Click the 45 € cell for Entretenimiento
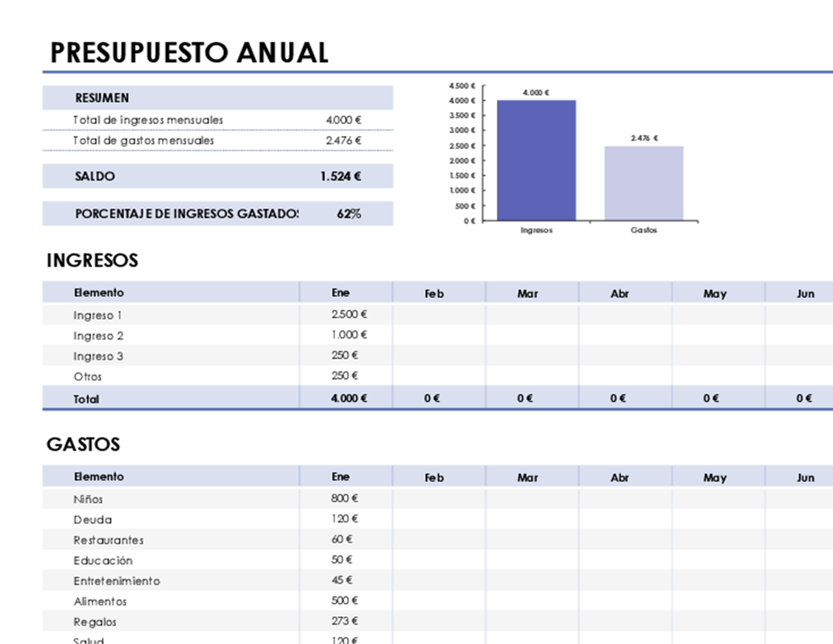Screen dimensions: 833x644 coord(342,580)
